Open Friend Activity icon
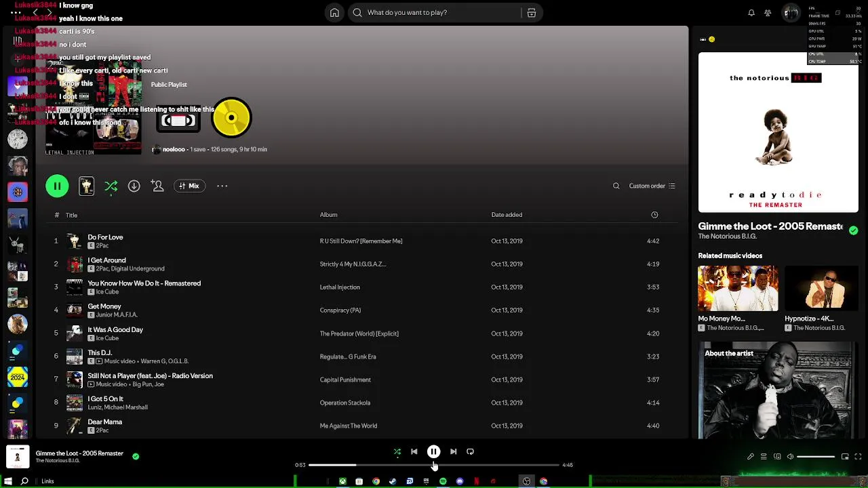This screenshot has height=488, width=868. click(x=768, y=12)
